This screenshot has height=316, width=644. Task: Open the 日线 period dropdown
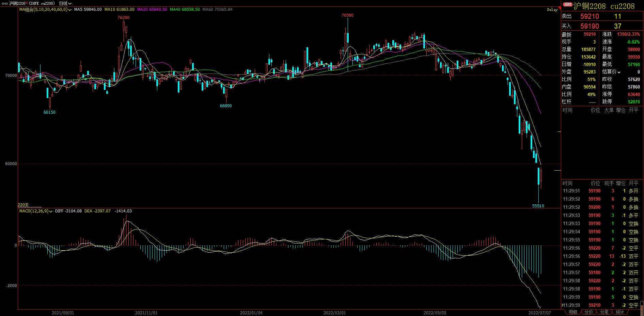coord(65,3)
